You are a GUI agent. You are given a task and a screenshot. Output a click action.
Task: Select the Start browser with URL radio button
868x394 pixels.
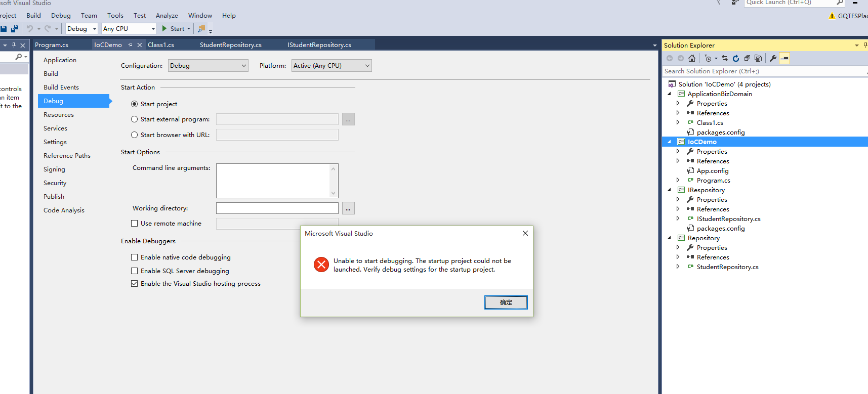click(x=134, y=135)
